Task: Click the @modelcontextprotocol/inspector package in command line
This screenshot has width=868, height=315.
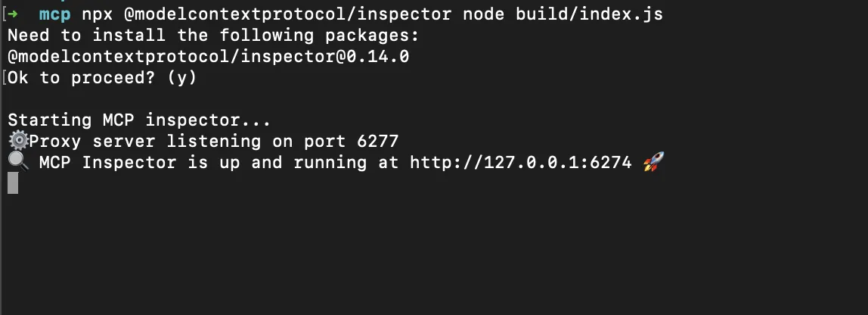Action: coord(287,14)
